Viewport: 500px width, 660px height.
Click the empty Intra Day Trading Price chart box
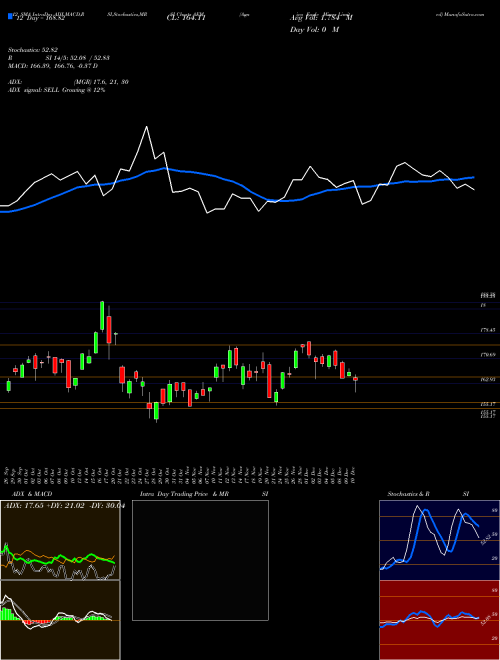(200, 560)
